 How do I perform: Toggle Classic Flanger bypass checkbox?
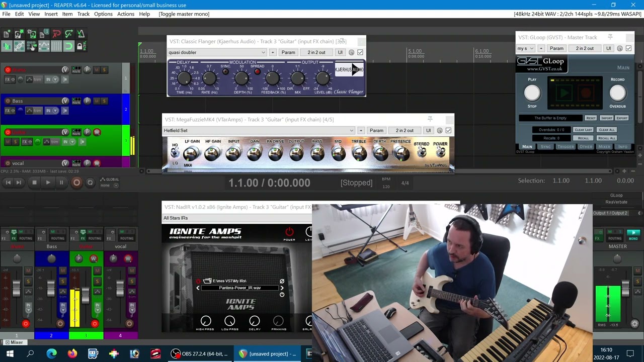pyautogui.click(x=360, y=52)
